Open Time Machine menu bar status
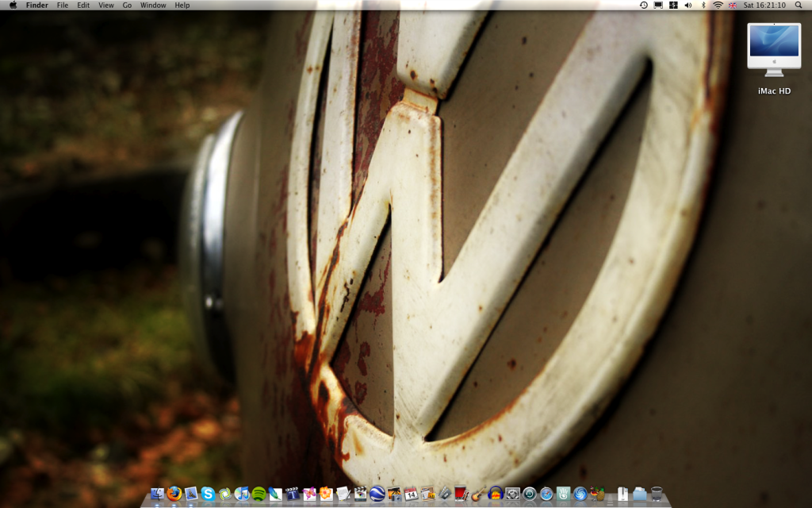Image resolution: width=812 pixels, height=508 pixels. click(644, 6)
